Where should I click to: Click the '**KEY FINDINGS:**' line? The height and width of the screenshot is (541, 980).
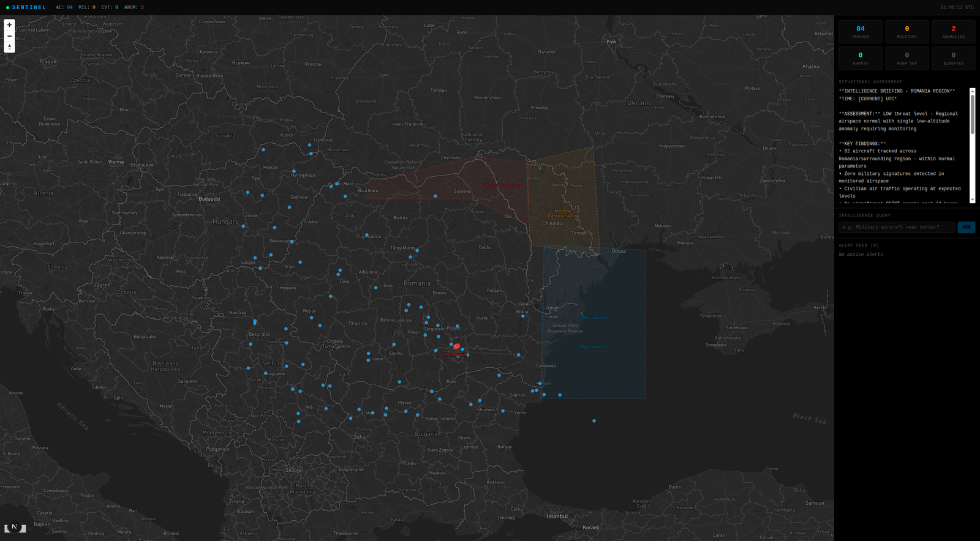coord(862,144)
